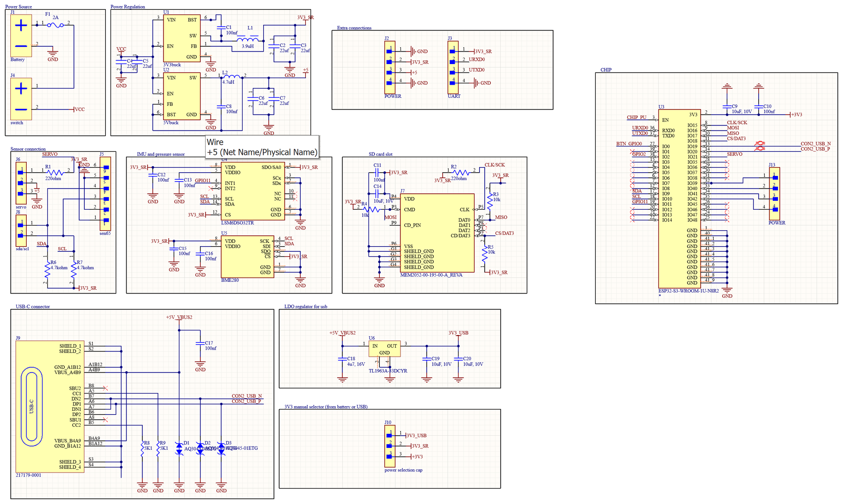Select the U6 TL1963A LDO regulator
The width and height of the screenshot is (843, 504).
[x=384, y=349]
